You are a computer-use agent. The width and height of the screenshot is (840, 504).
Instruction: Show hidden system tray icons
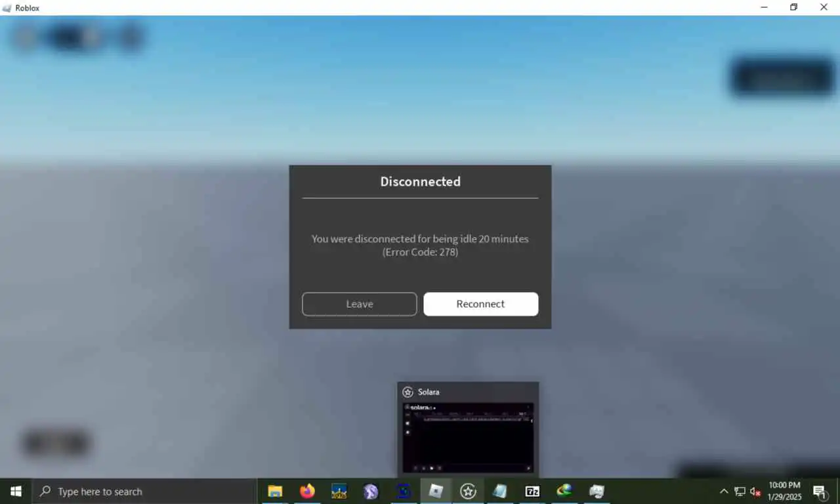[724, 492]
